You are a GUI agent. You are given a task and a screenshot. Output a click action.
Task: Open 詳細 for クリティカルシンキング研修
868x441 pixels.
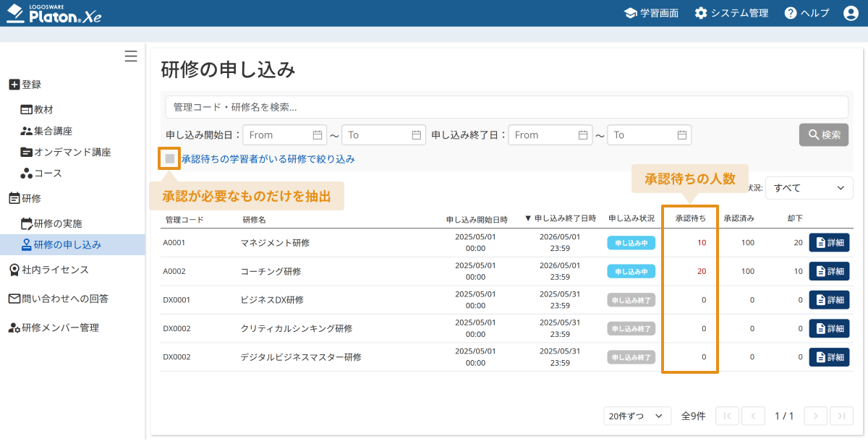point(830,328)
